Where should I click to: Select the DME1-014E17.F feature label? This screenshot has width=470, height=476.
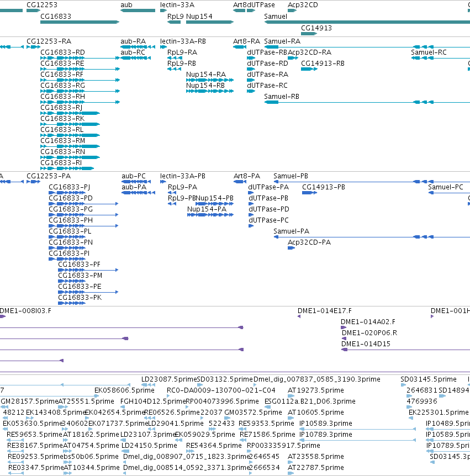(x=325, y=311)
